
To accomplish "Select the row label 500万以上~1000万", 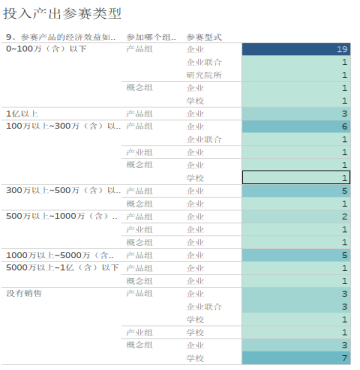I will [62, 216].
